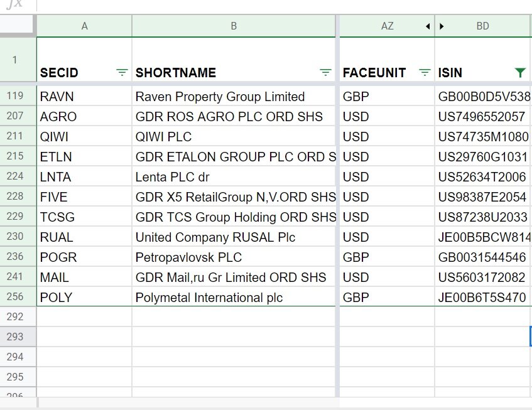Click the select-all corner box

17,24
